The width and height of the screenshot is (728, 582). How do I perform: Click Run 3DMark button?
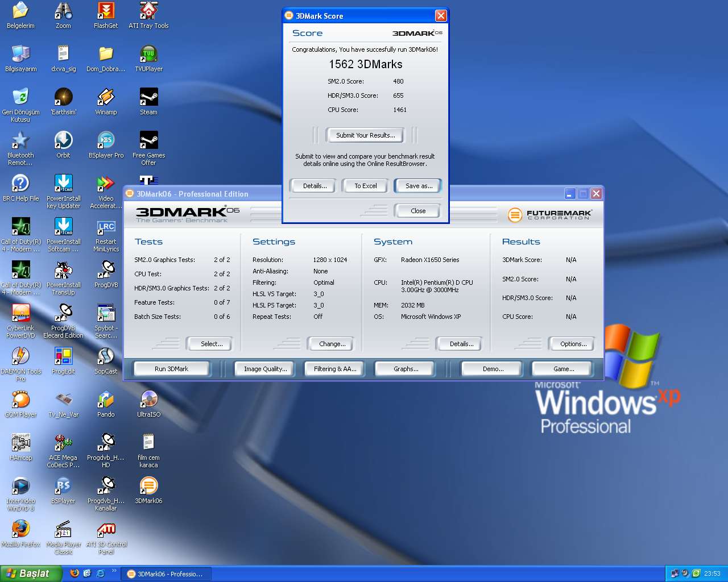pyautogui.click(x=171, y=369)
